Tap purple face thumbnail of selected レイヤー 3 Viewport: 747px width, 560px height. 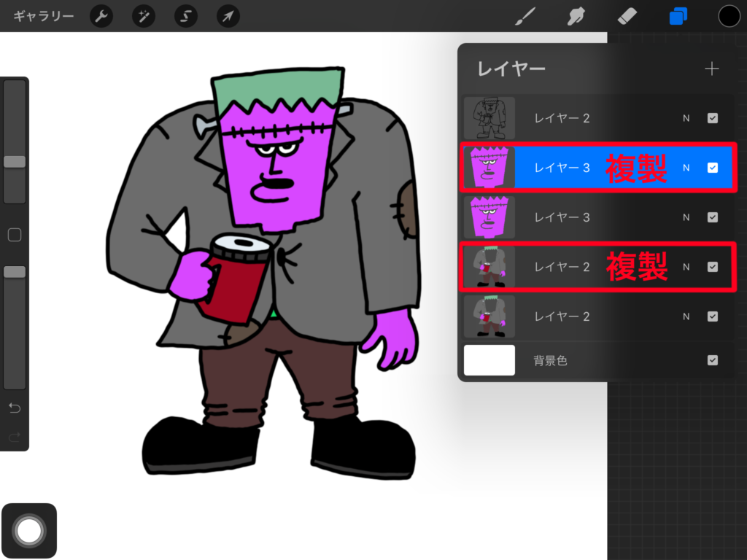coord(489,168)
